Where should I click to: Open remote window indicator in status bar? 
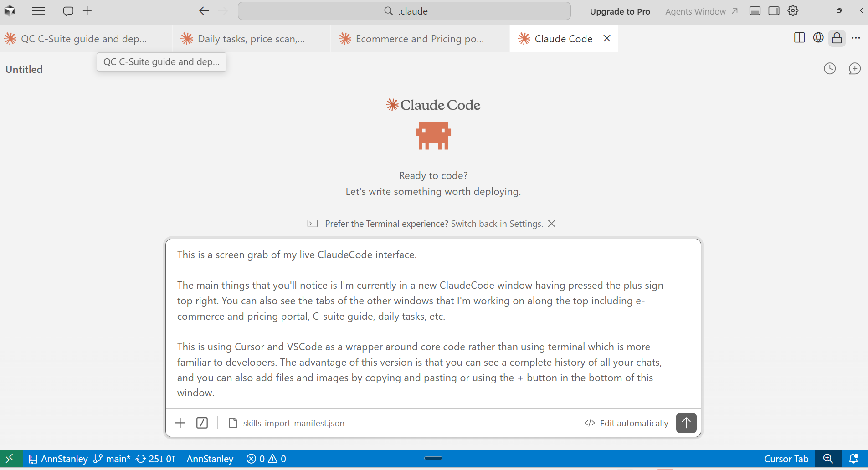[10, 459]
